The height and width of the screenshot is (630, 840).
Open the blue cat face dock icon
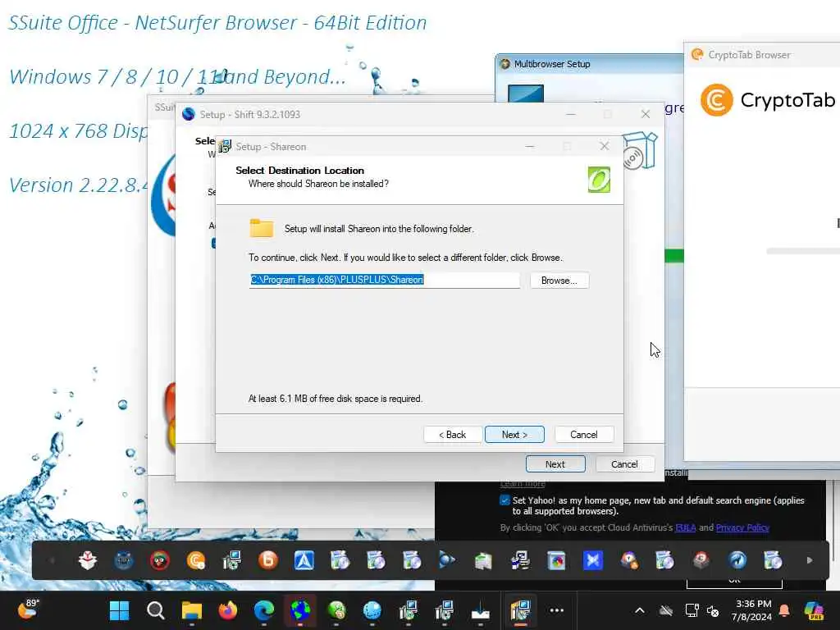tap(124, 560)
